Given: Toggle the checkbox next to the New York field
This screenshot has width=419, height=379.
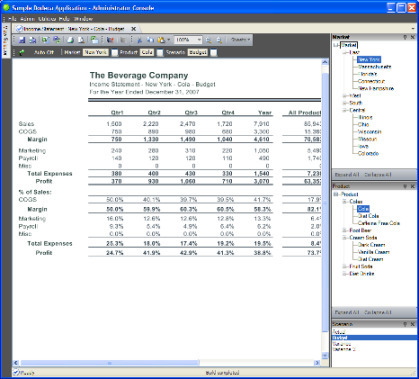Looking at the screenshot, I should 114,53.
